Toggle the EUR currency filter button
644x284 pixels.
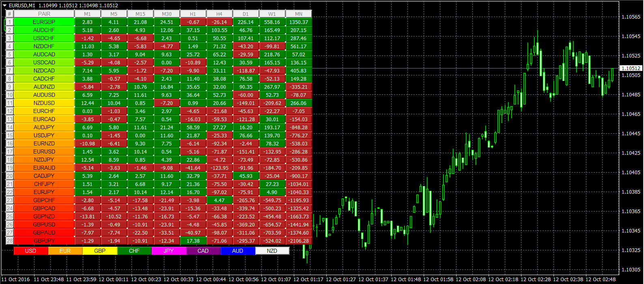65,251
